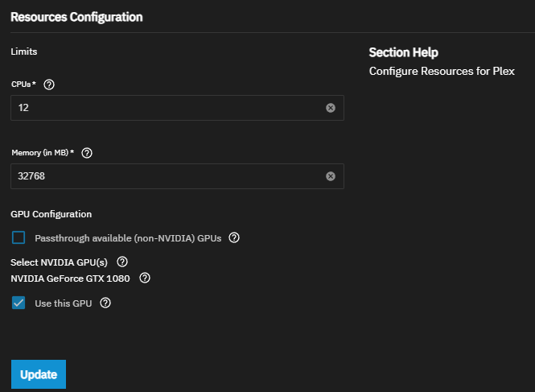535x392 pixels.
Task: Click the GPU Configuration subheading
Action: point(51,214)
